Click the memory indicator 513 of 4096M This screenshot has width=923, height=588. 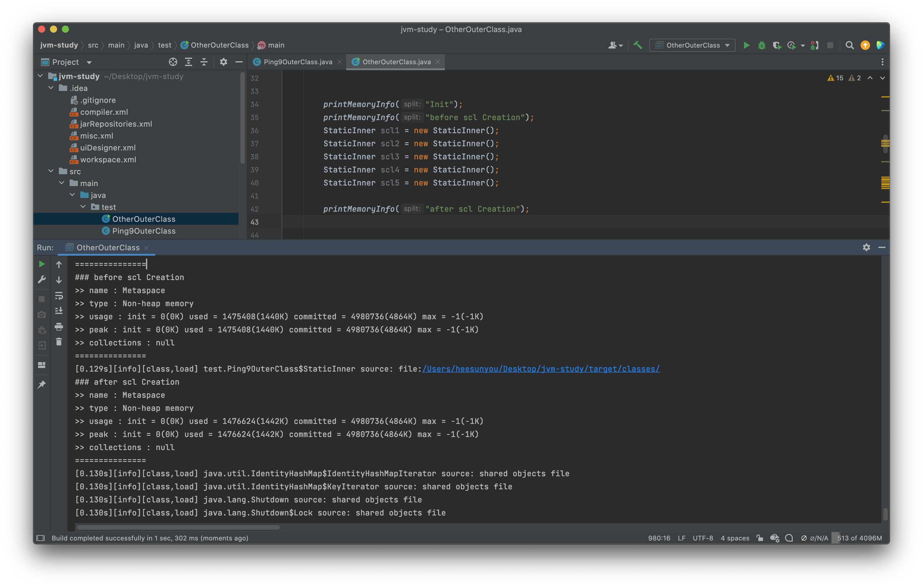coord(859,538)
